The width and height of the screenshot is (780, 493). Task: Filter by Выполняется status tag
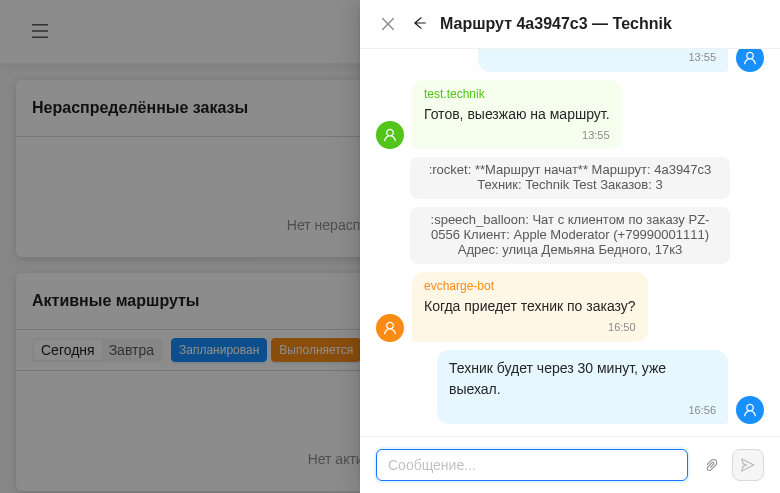coord(315,350)
